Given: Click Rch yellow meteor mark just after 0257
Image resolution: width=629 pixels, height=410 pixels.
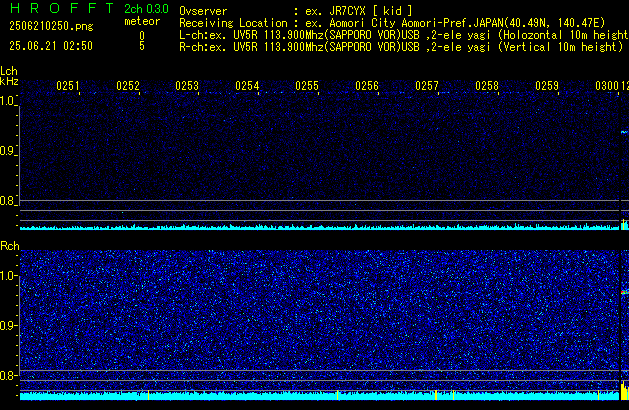Looking at the screenshot, I should click(453, 395).
